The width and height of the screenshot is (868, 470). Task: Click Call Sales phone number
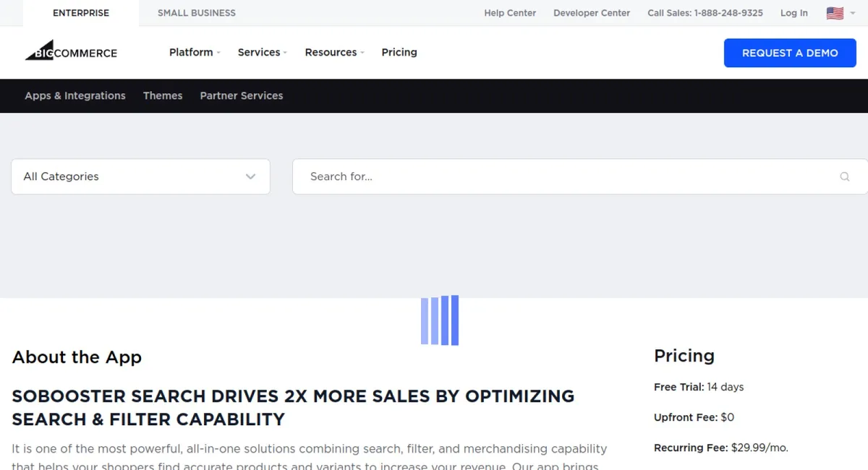coord(705,13)
